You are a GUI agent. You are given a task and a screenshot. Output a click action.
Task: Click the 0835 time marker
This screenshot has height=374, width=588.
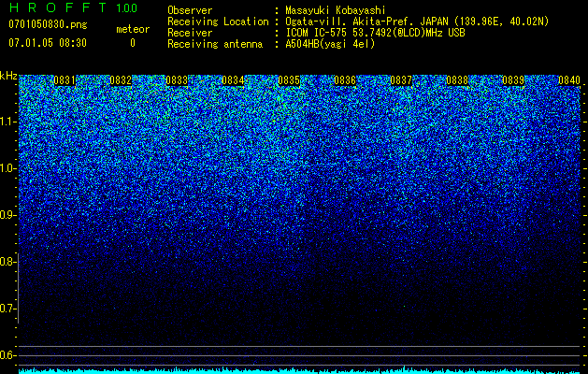pyautogui.click(x=289, y=80)
